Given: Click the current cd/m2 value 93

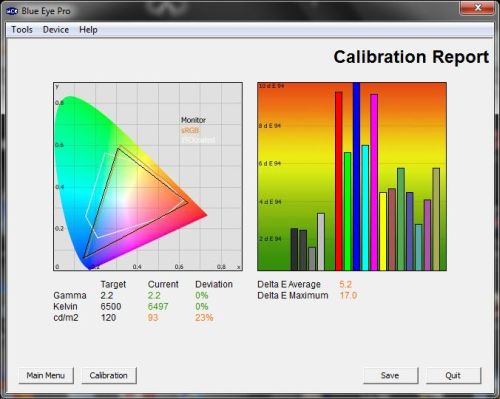Looking at the screenshot, I should [153, 317].
